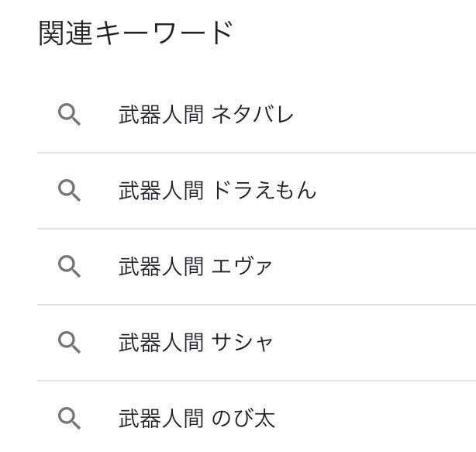Image resolution: width=476 pixels, height=452 pixels.
Task: Select the 武器人間 エヴァ suggestion
Action: tap(257, 267)
